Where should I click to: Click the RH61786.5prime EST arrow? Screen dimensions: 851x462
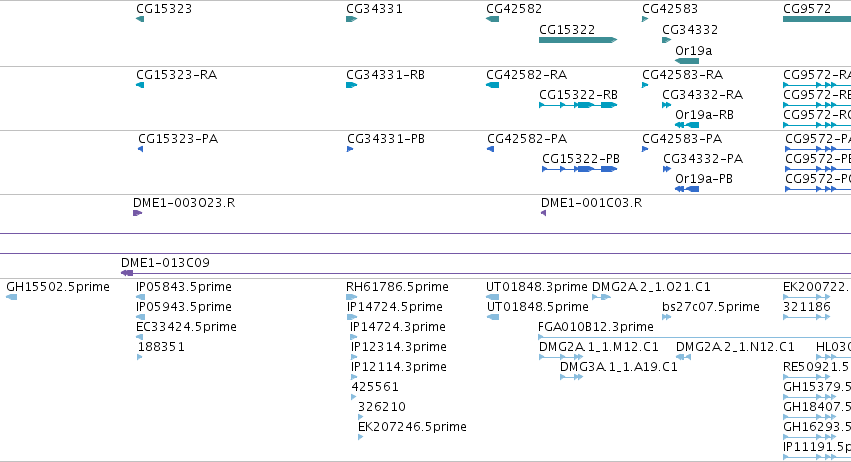(x=352, y=297)
